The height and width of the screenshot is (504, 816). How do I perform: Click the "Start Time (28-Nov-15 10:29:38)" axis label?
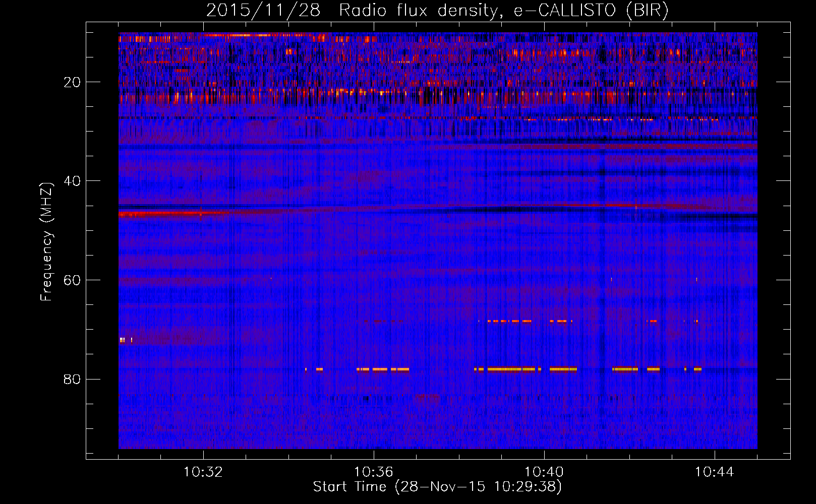[437, 487]
